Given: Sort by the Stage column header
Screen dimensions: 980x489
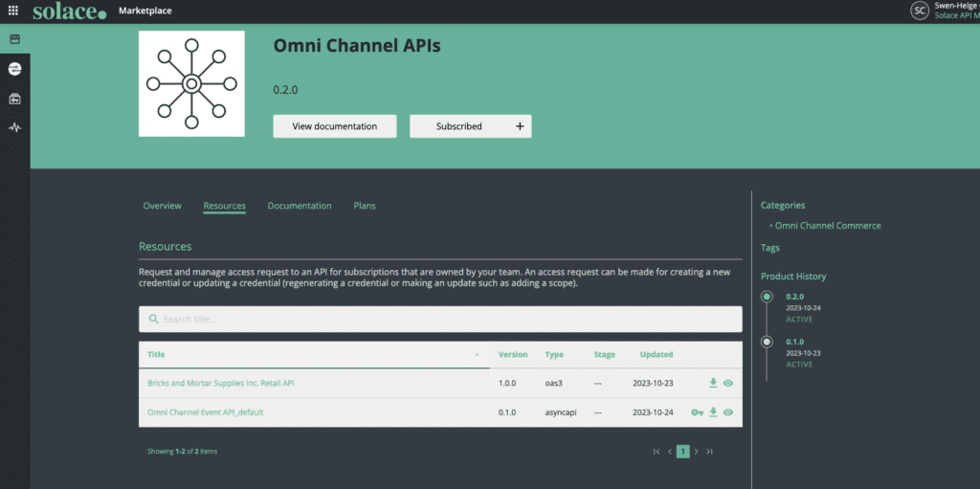Looking at the screenshot, I should [605, 355].
